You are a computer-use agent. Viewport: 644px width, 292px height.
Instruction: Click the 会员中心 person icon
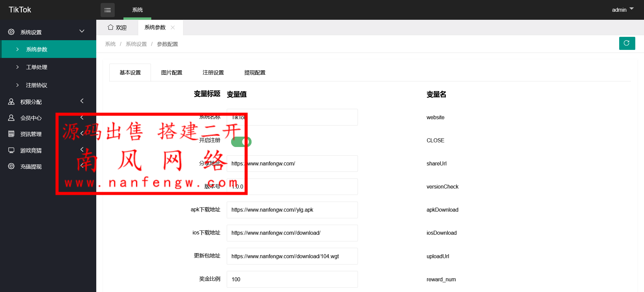coord(11,118)
